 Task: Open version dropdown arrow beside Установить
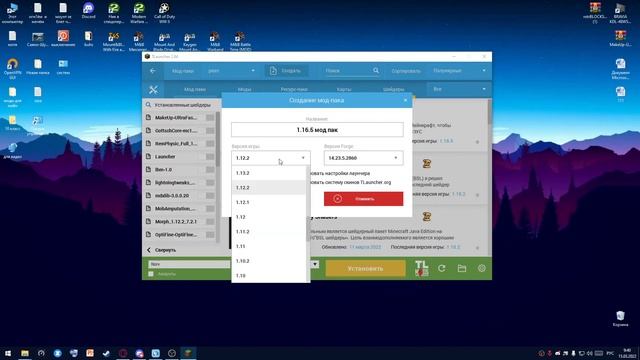[315, 264]
